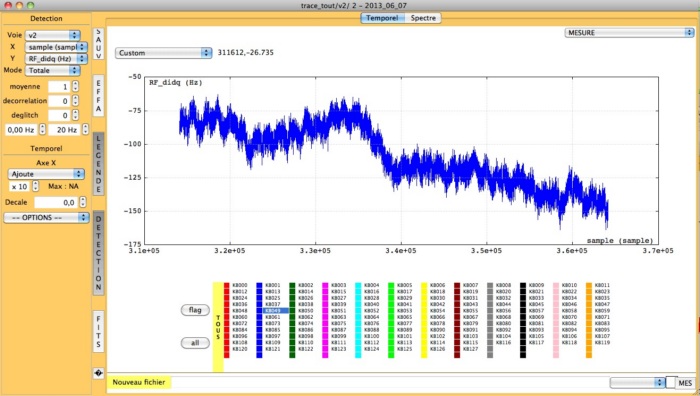Click the stepper beside 0,00 Hz
Viewport: 700px width, 396px height.
(42, 129)
